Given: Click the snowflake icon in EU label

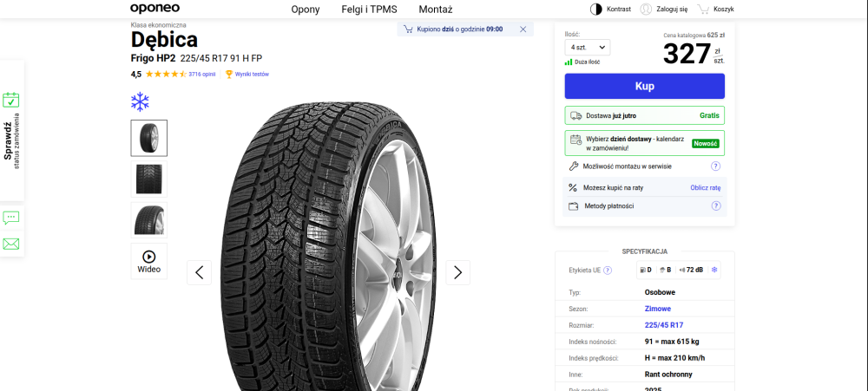Looking at the screenshot, I should pos(714,270).
